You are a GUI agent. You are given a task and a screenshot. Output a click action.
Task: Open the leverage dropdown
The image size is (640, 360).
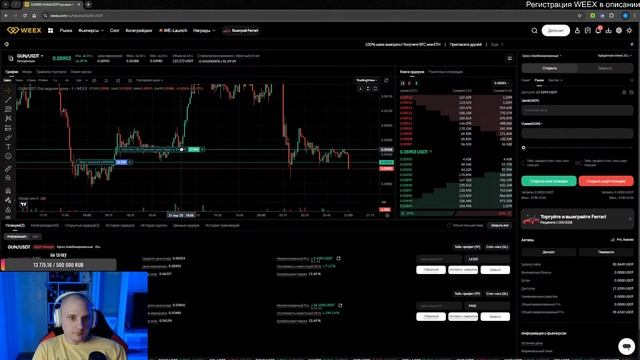pyautogui.click(x=615, y=56)
